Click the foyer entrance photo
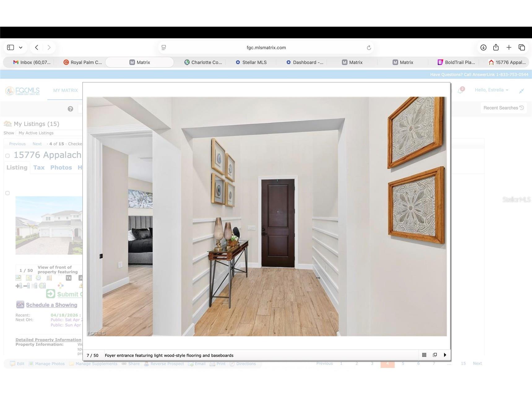 266,216
